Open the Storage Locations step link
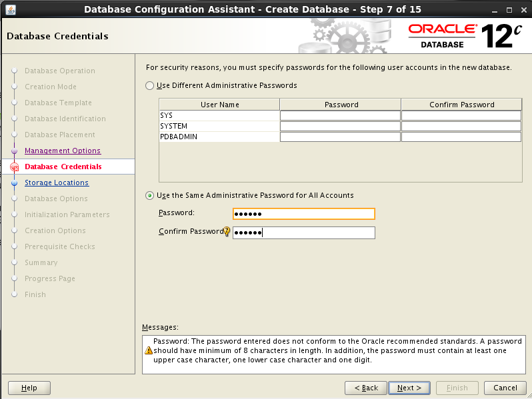Image resolution: width=532 pixels, height=399 pixels. click(57, 183)
